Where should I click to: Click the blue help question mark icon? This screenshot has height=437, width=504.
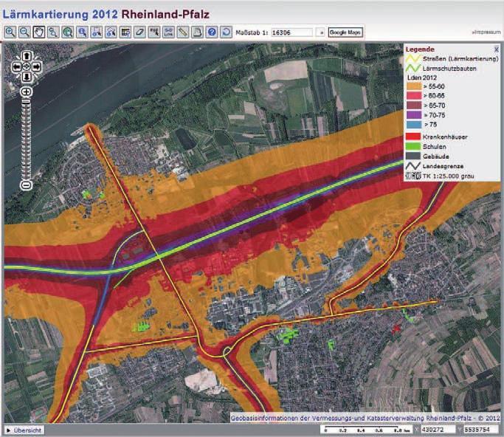(x=211, y=32)
